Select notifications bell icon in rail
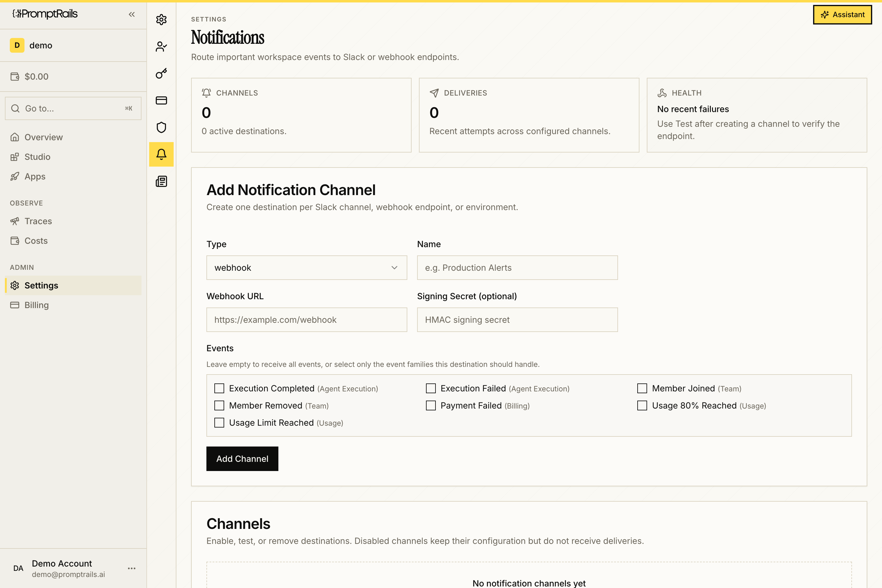This screenshot has width=882, height=588. (x=161, y=154)
